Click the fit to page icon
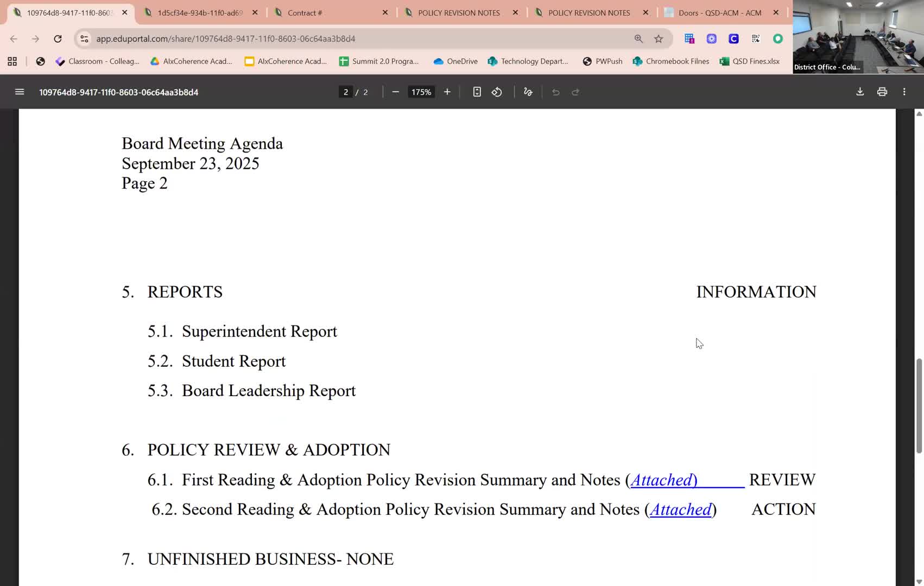The width and height of the screenshot is (924, 586). click(477, 92)
